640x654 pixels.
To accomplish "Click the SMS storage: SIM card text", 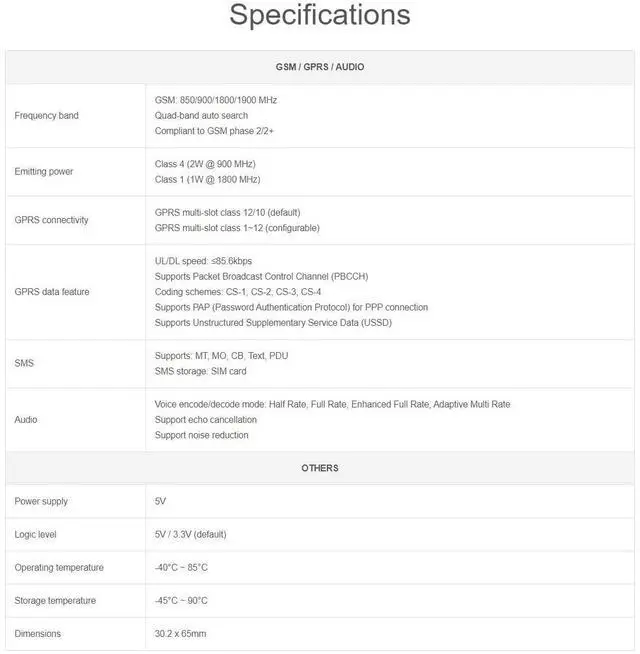I will pos(200,371).
